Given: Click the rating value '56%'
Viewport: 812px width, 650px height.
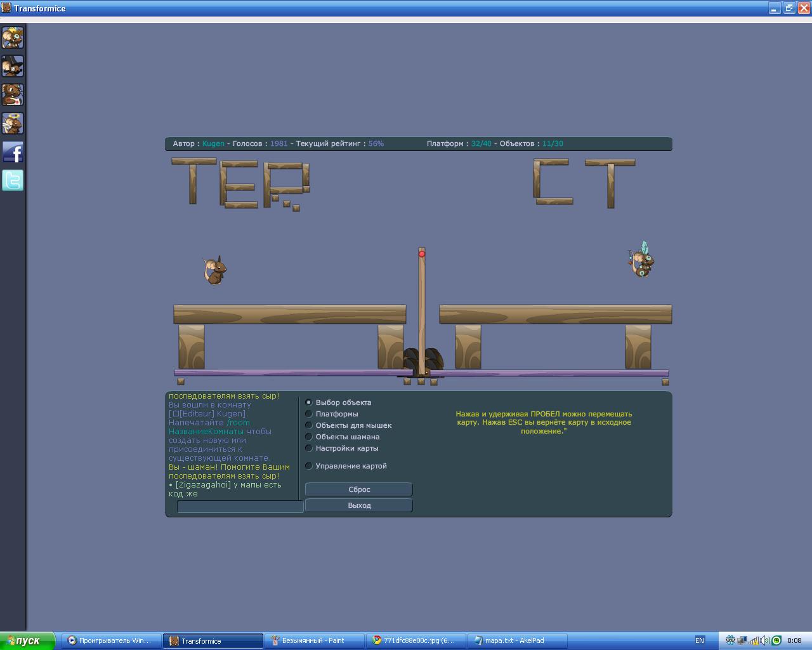Looking at the screenshot, I should (376, 143).
